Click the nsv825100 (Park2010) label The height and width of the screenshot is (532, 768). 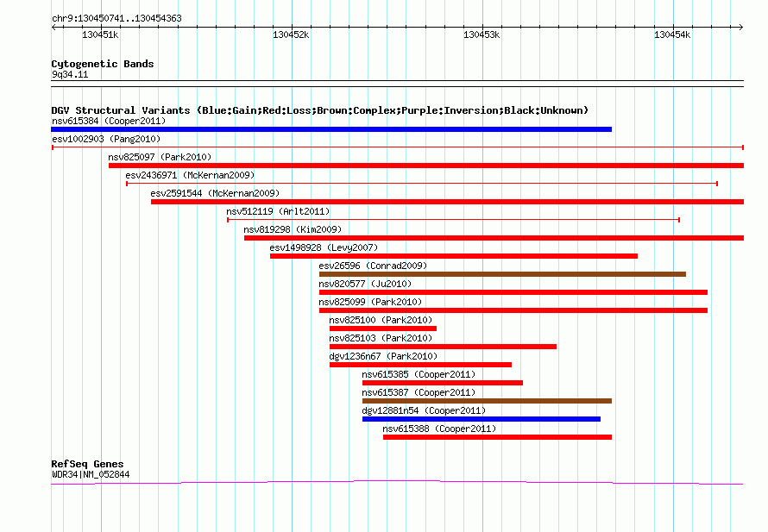pyautogui.click(x=381, y=320)
